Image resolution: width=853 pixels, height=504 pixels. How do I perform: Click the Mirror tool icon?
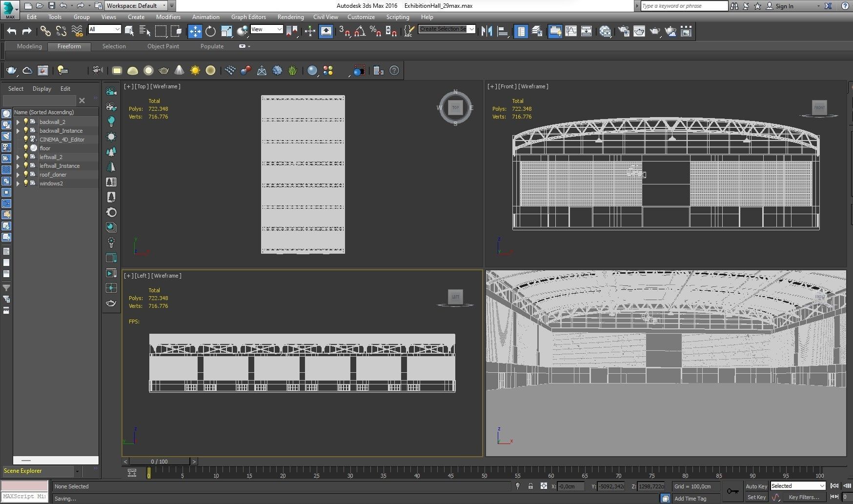(x=487, y=31)
